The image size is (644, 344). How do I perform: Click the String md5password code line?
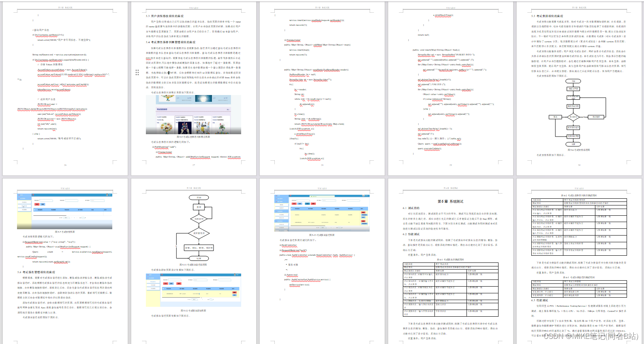[59, 55]
